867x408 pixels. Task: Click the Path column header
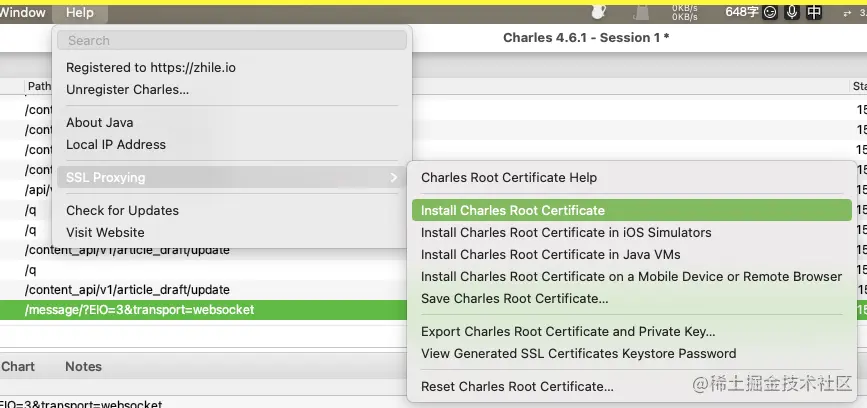click(39, 86)
